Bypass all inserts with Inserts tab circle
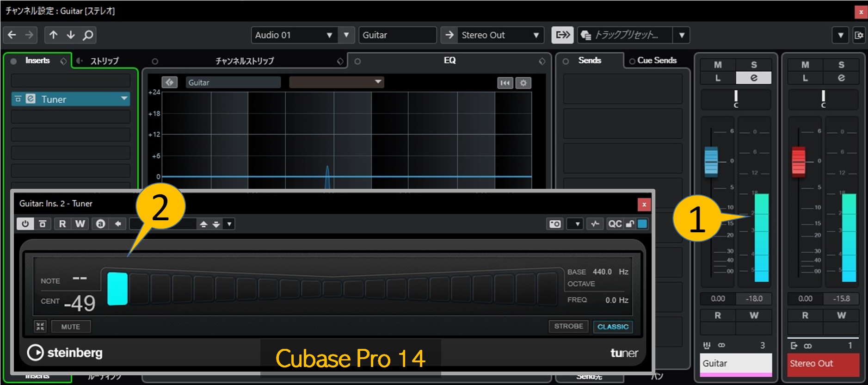This screenshot has height=385, width=868. pos(13,61)
